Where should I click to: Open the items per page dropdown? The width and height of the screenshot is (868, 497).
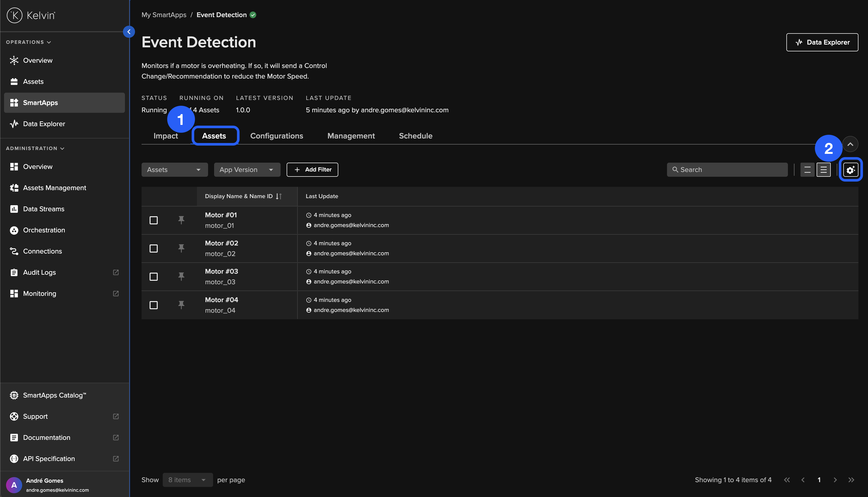[187, 480]
